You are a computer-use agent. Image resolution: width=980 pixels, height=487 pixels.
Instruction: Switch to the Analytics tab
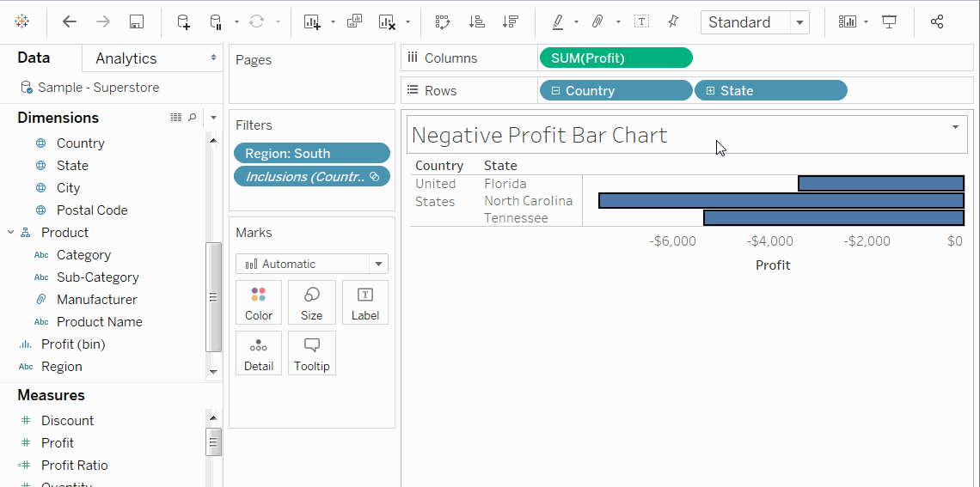pyautogui.click(x=126, y=58)
